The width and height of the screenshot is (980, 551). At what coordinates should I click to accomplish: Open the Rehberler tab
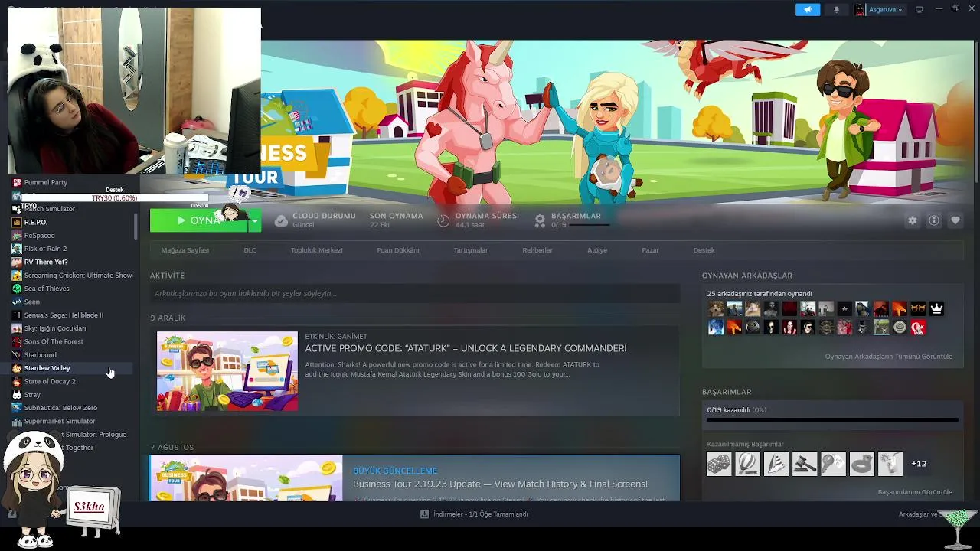coord(537,250)
